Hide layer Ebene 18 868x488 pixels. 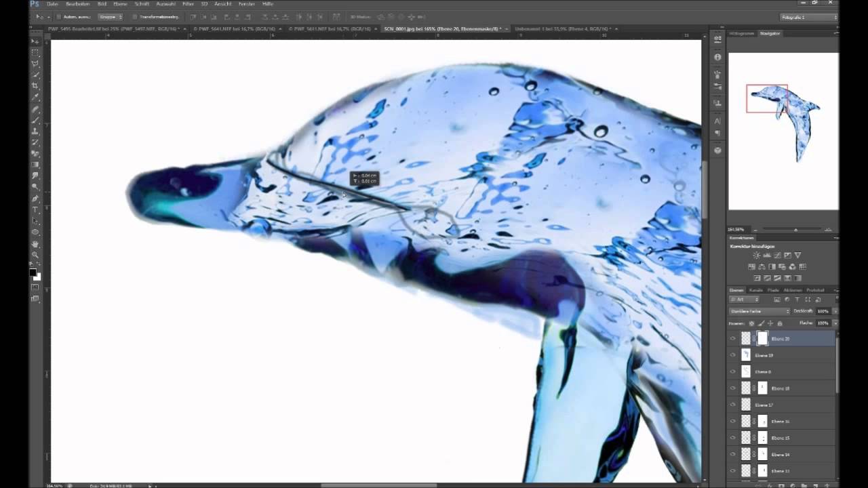pos(732,388)
